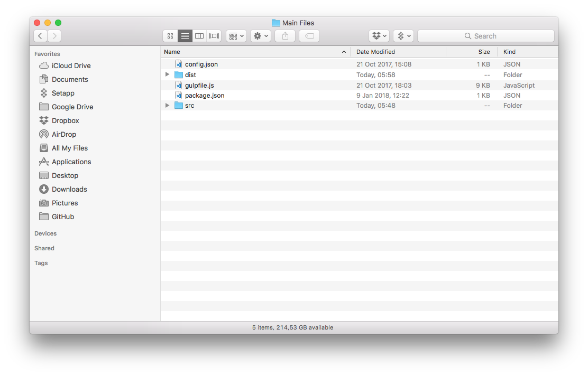Open AirDrop from the sidebar
Viewport: 588px width, 376px height.
tap(58, 134)
